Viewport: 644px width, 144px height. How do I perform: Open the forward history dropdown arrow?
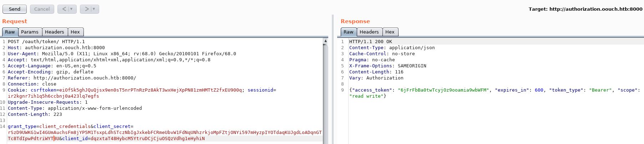pyautogui.click(x=94, y=9)
